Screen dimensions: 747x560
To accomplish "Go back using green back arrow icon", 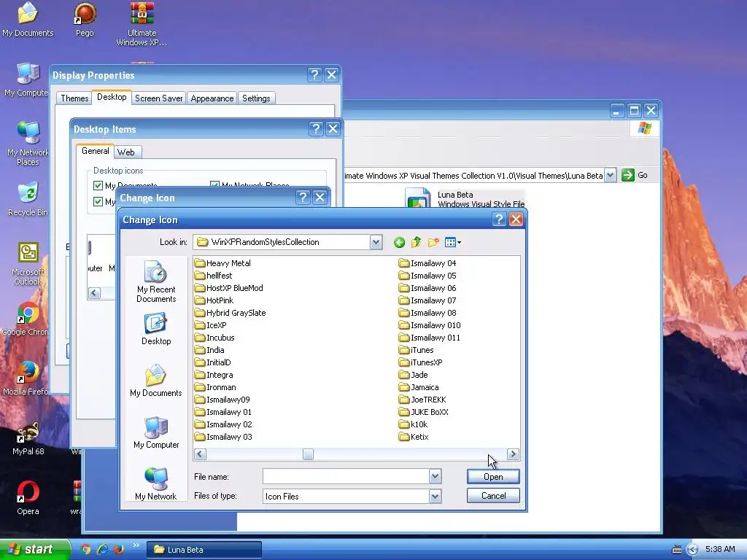I will 399,242.
